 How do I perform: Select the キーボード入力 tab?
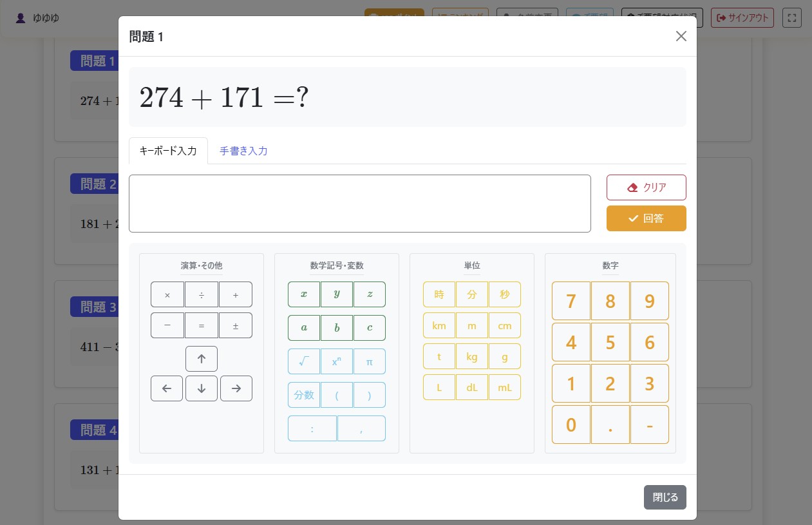coord(168,151)
